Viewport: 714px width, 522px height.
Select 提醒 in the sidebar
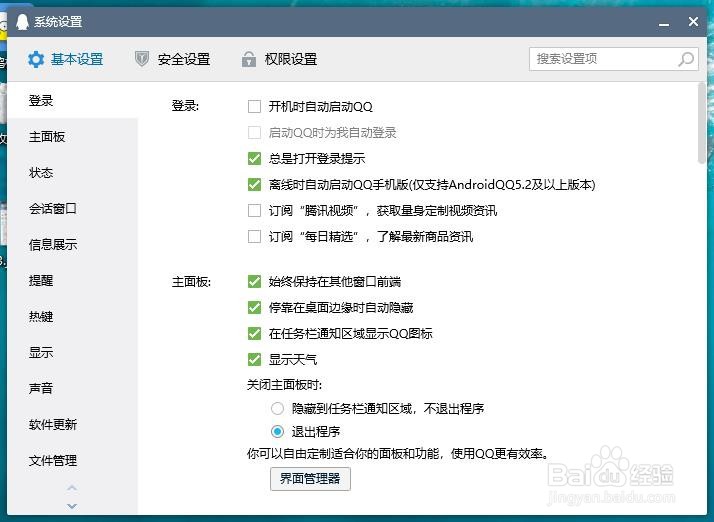tap(73, 280)
